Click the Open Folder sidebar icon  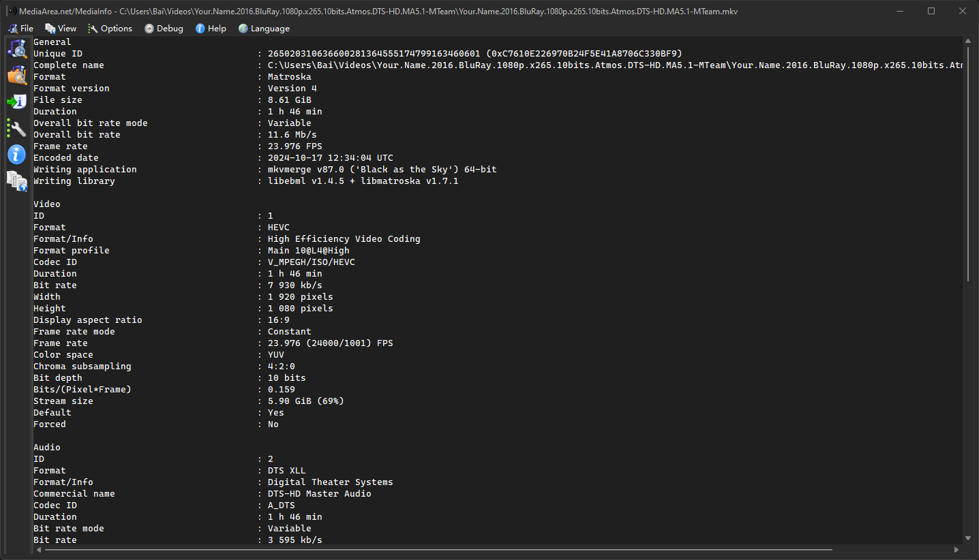coord(16,75)
